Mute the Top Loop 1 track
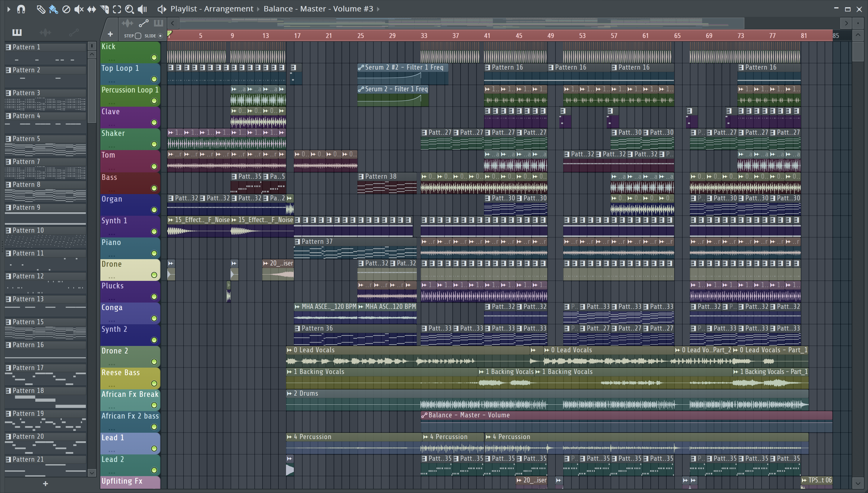 pos(154,79)
